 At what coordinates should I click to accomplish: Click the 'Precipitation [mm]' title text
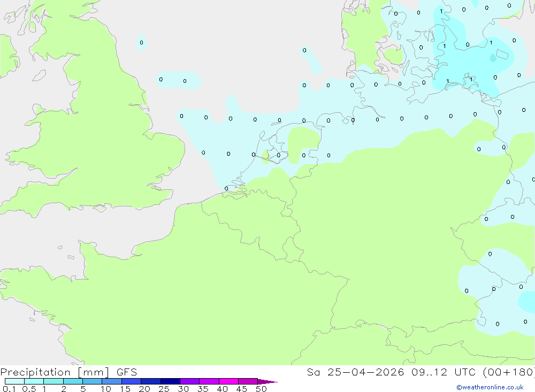pyautogui.click(x=55, y=372)
